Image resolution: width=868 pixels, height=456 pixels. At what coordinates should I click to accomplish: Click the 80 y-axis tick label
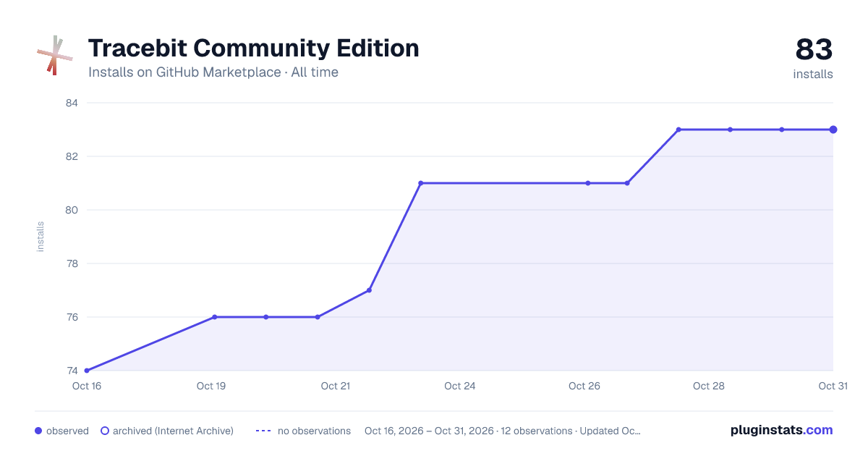[x=72, y=210]
